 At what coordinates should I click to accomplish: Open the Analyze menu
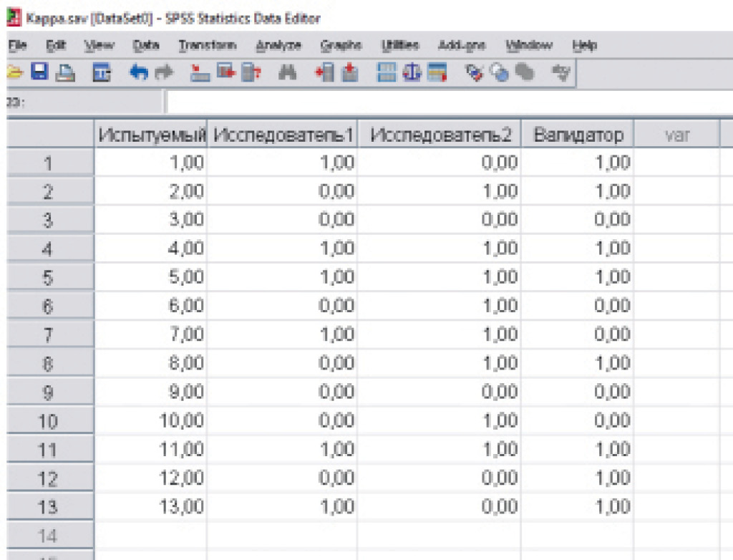coord(279,45)
